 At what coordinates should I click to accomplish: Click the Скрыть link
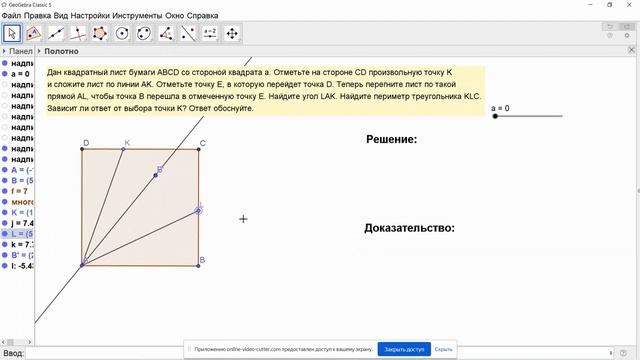(x=443, y=349)
